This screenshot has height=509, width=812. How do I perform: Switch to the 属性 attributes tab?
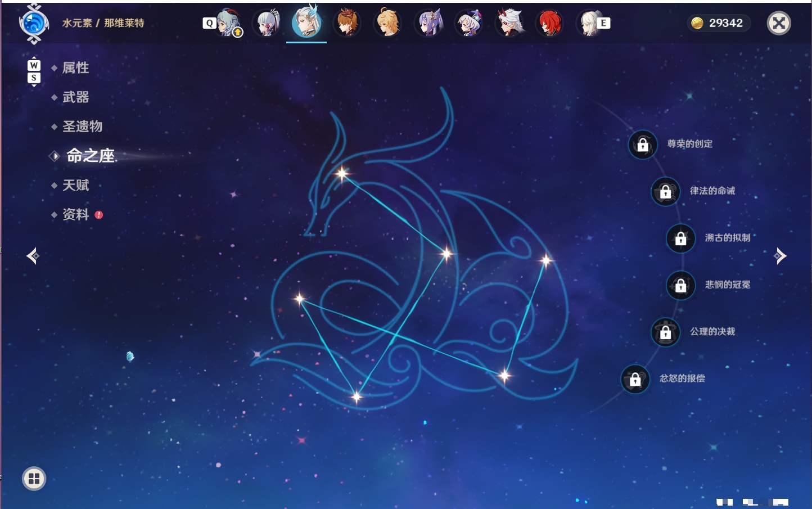[75, 68]
